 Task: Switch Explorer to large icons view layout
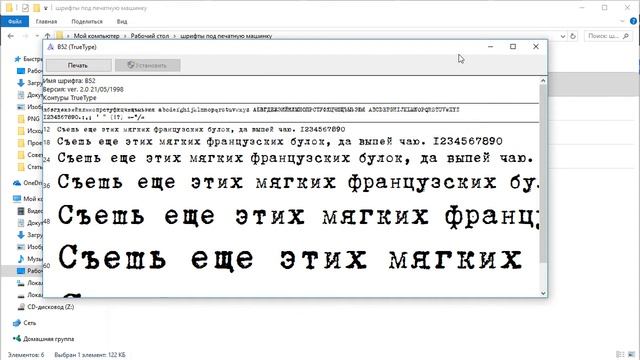pyautogui.click(x=632, y=355)
